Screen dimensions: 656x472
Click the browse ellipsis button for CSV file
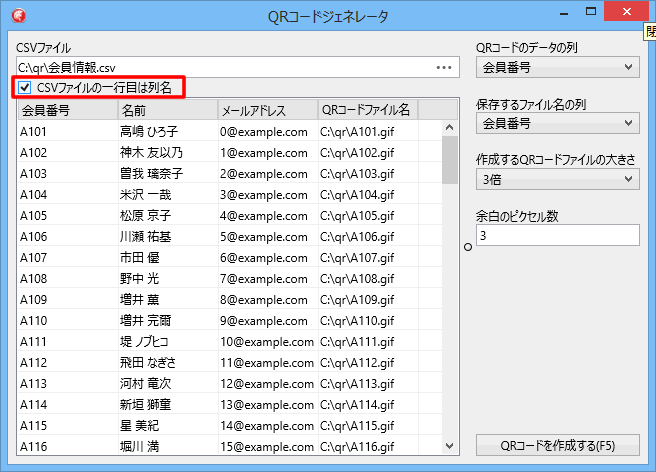444,67
